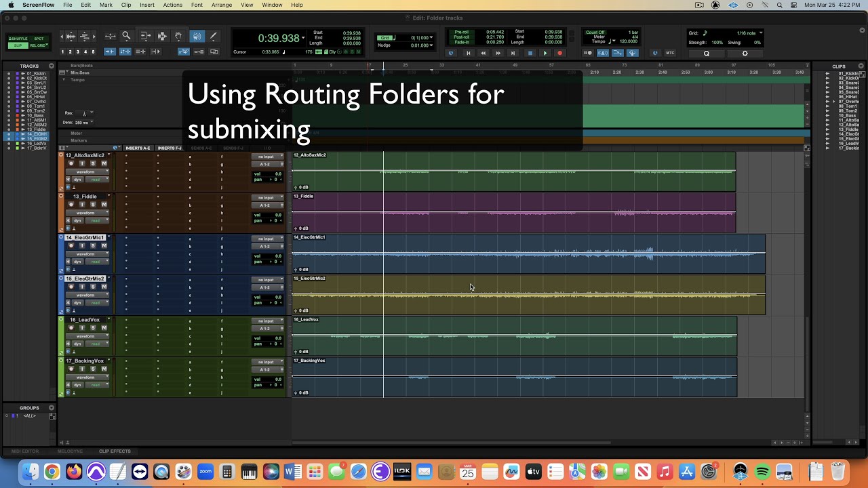Image resolution: width=868 pixels, height=488 pixels.
Task: Click the vol field of 12_AltoSaxMic2
Action: (x=267, y=174)
